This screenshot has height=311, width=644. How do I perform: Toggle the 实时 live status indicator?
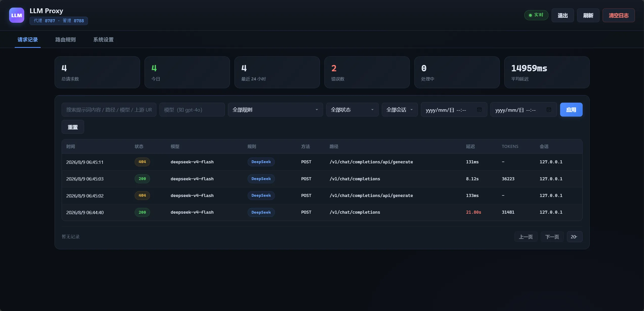click(x=536, y=15)
